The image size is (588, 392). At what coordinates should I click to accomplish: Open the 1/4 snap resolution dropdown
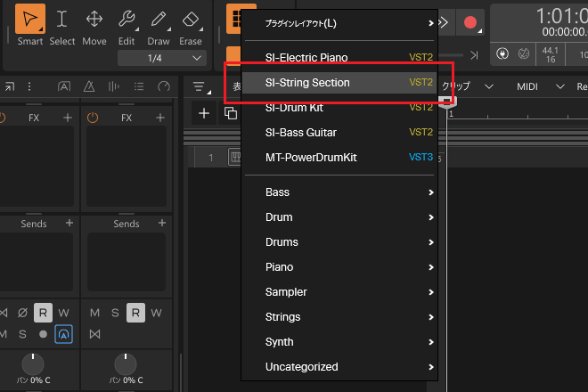click(162, 58)
